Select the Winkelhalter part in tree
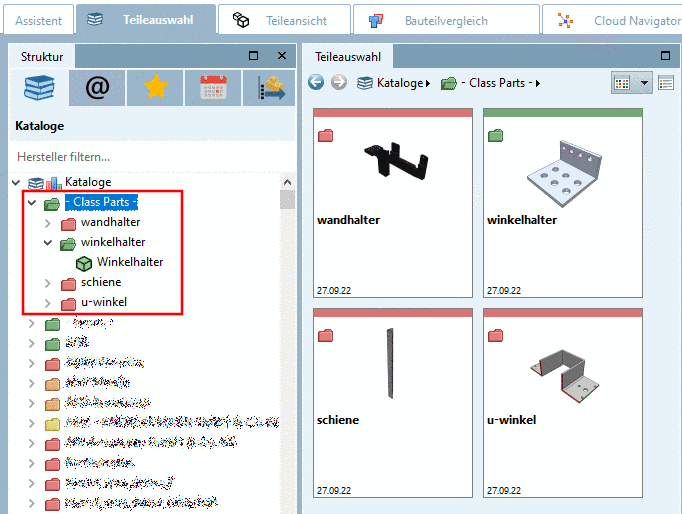Viewport: 682px width, 514px height. [x=130, y=262]
